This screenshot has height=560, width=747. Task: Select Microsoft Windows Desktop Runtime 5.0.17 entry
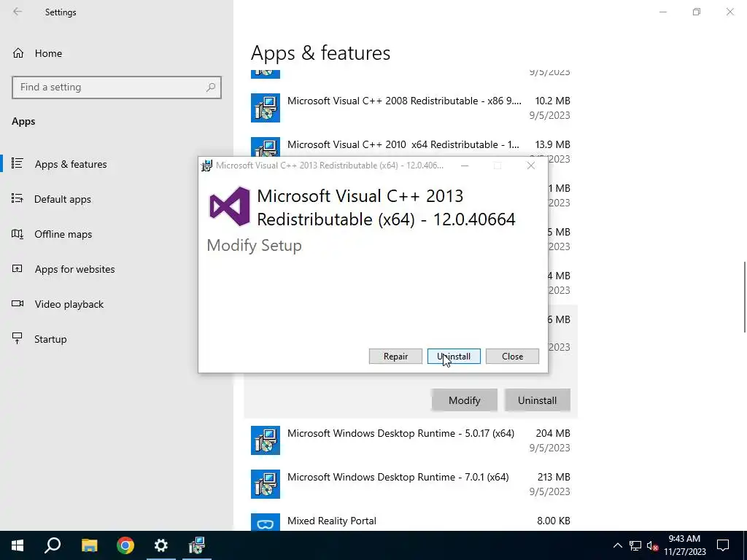[x=411, y=440]
